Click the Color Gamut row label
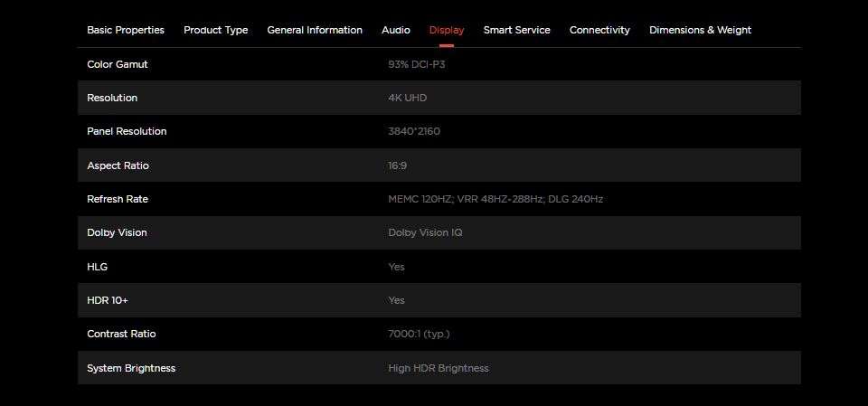 (x=118, y=64)
